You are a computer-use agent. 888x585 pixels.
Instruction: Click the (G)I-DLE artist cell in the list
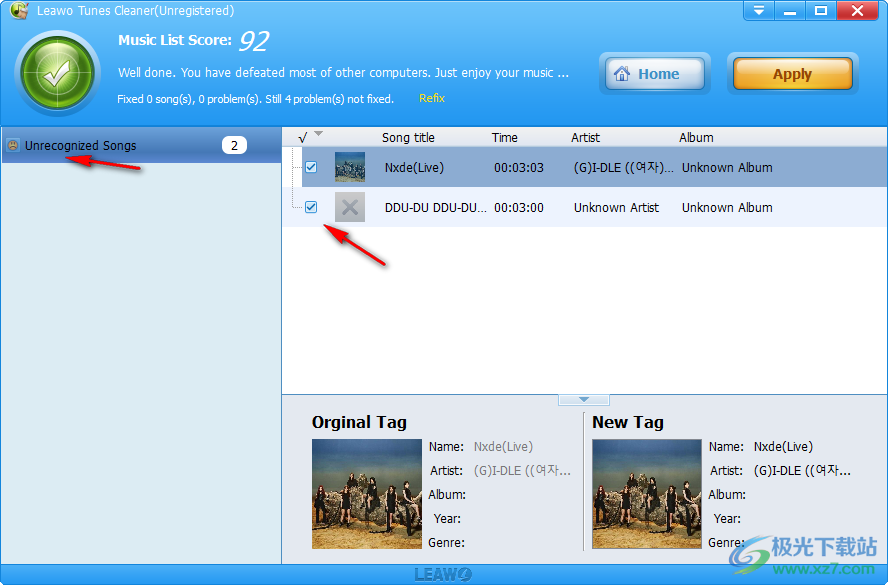[x=624, y=168]
